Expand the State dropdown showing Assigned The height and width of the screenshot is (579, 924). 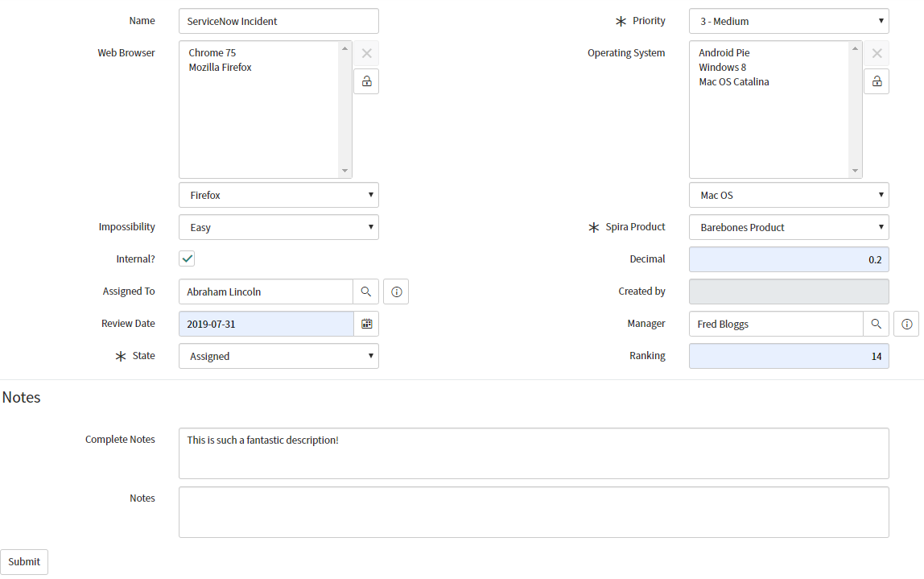[x=278, y=356]
